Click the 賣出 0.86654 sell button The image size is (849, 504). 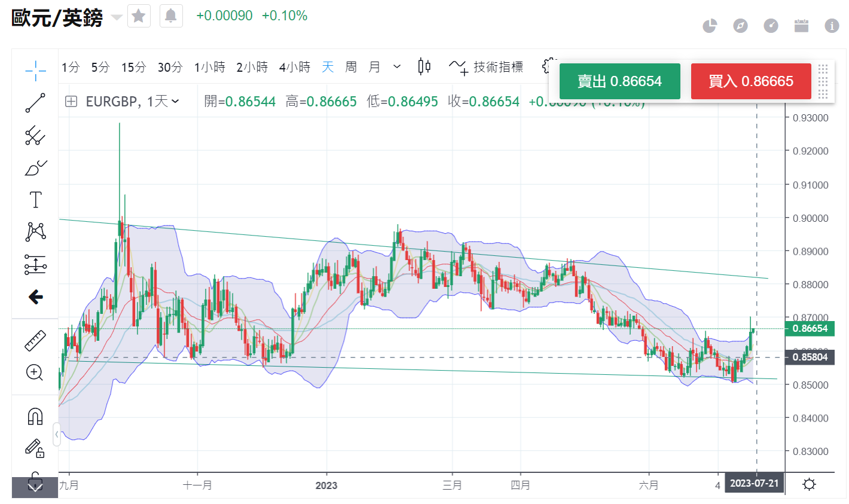(619, 81)
